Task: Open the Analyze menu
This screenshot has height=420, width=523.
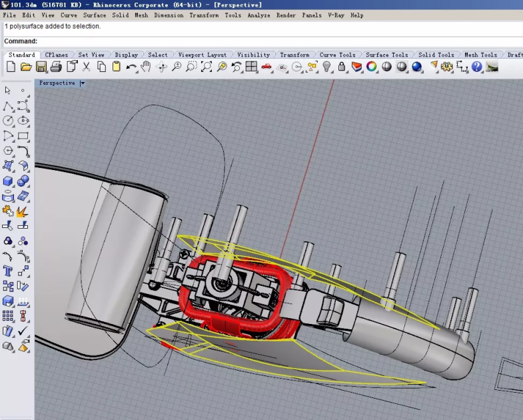Action: 259,15
